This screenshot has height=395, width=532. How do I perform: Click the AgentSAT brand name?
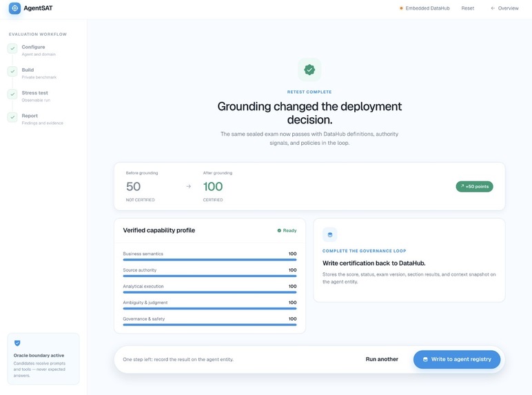[38, 8]
